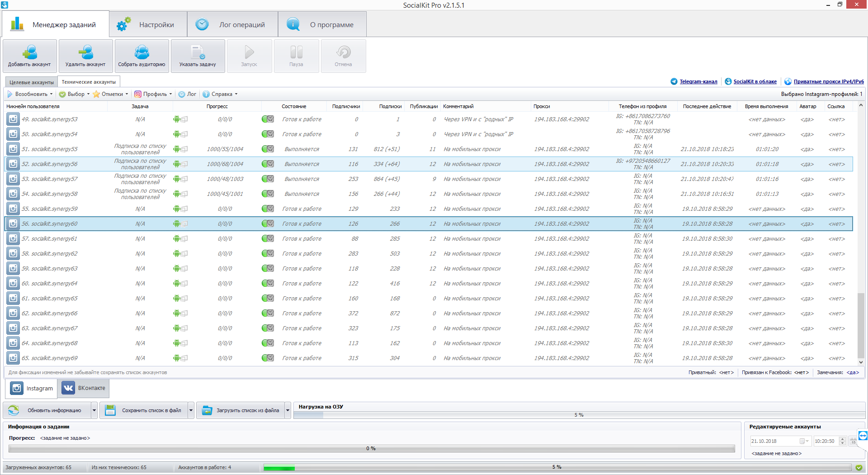Select the Целевые аккаунты tab
868x475 pixels.
click(x=32, y=82)
